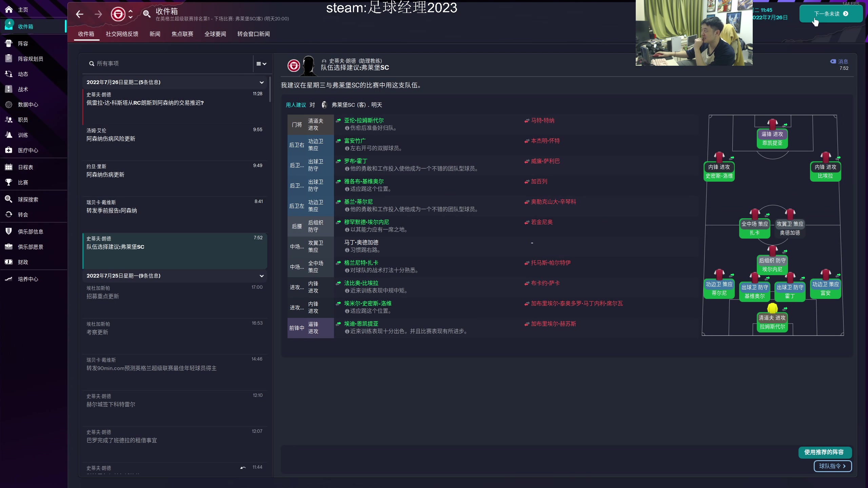The width and height of the screenshot is (868, 488).
Task: Collapse the 2022年7月25日 message group
Action: (x=261, y=276)
